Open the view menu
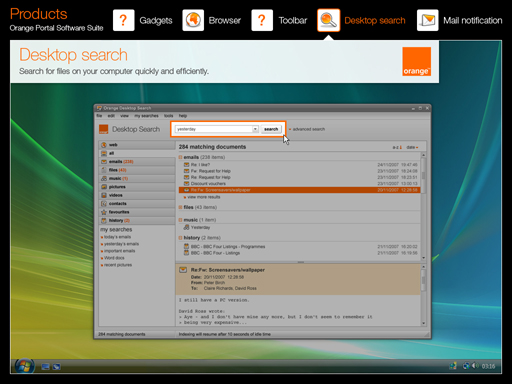Viewport: 512px width, 384px height. point(124,116)
